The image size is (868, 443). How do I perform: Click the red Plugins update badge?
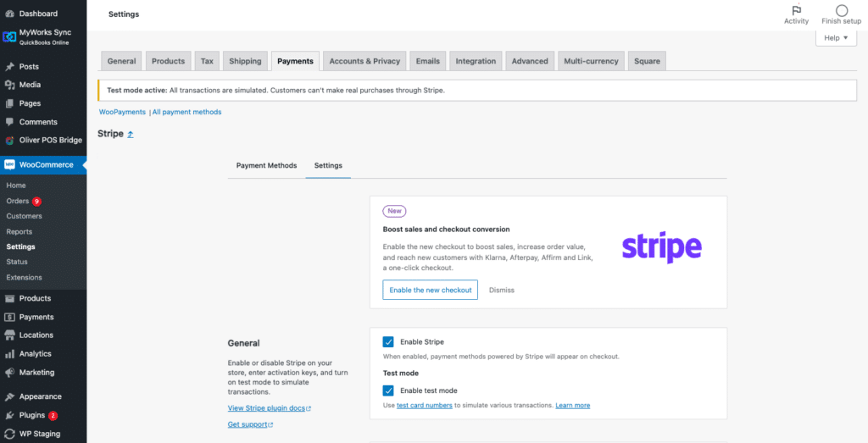tap(53, 415)
